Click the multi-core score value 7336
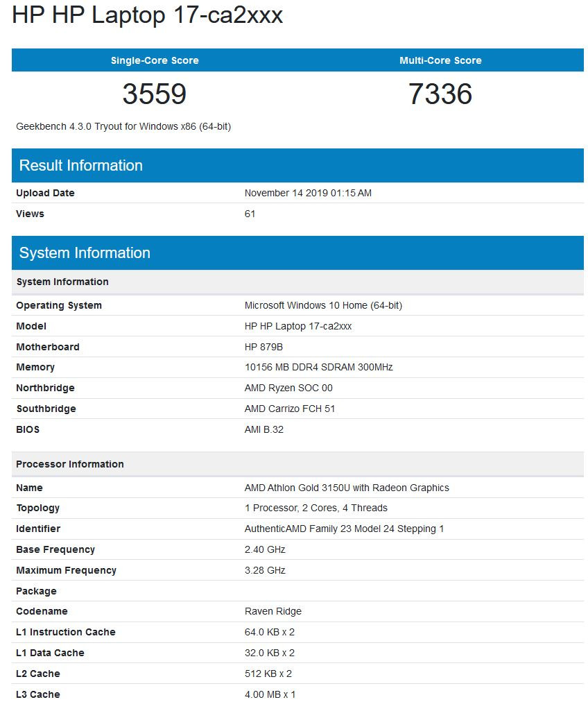 [x=440, y=94]
